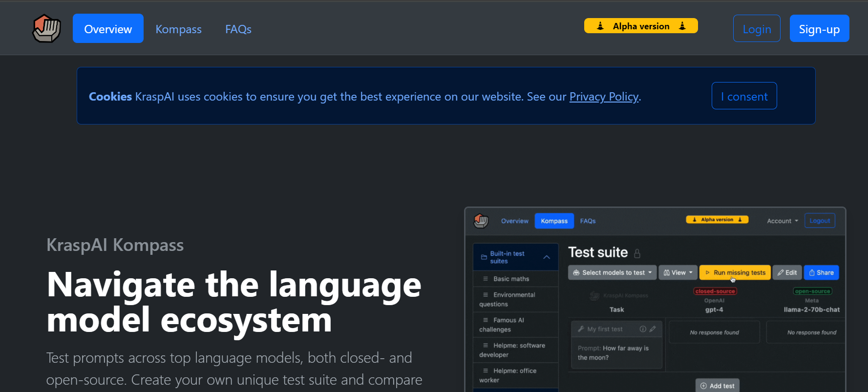Click the Login button
Viewport: 868px width, 392px height.
[757, 29]
